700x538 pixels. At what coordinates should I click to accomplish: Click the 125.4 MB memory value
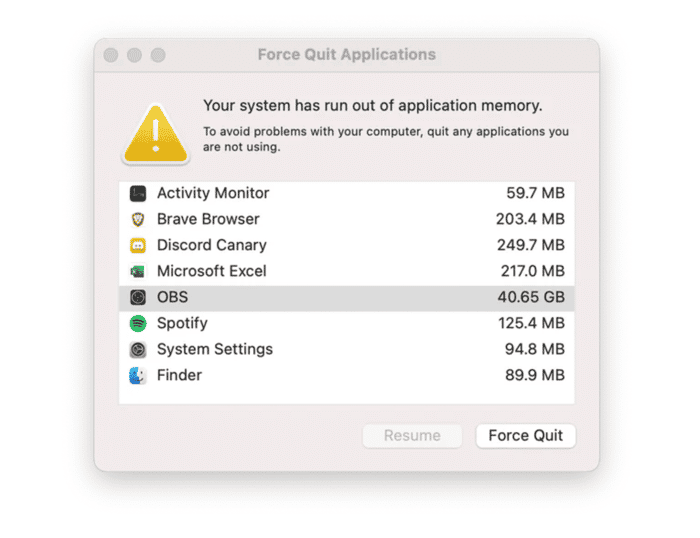(x=531, y=323)
